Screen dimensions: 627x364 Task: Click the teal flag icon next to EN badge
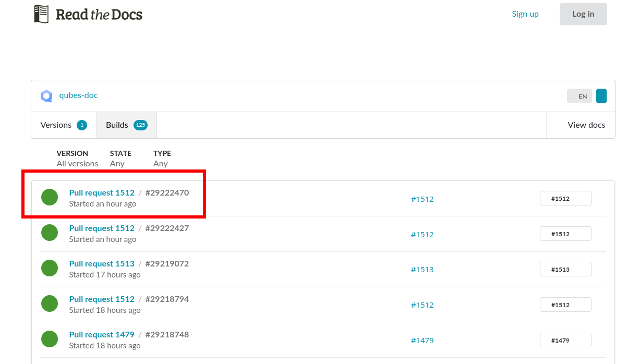coord(601,96)
